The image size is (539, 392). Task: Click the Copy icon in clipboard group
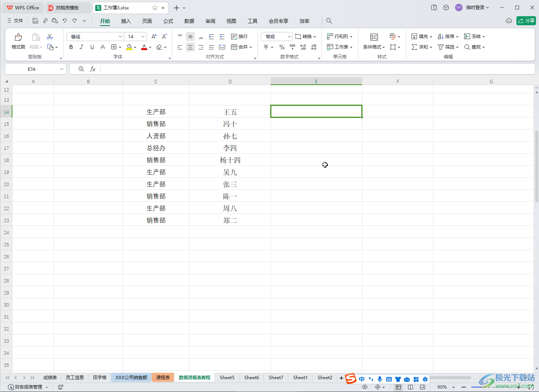tap(50, 47)
